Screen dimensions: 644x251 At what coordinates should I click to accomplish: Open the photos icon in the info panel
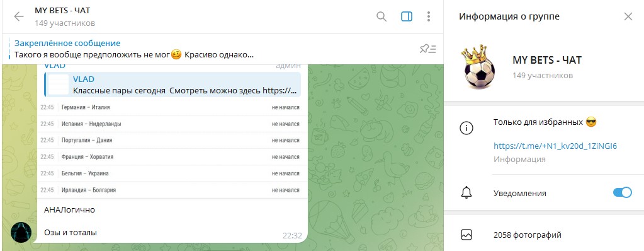click(466, 235)
